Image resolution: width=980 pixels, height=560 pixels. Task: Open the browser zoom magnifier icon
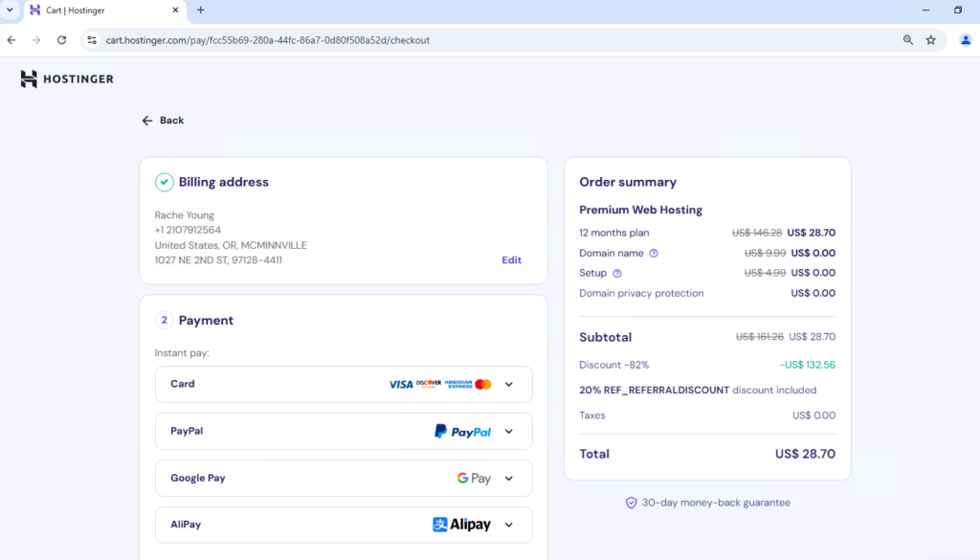click(907, 40)
